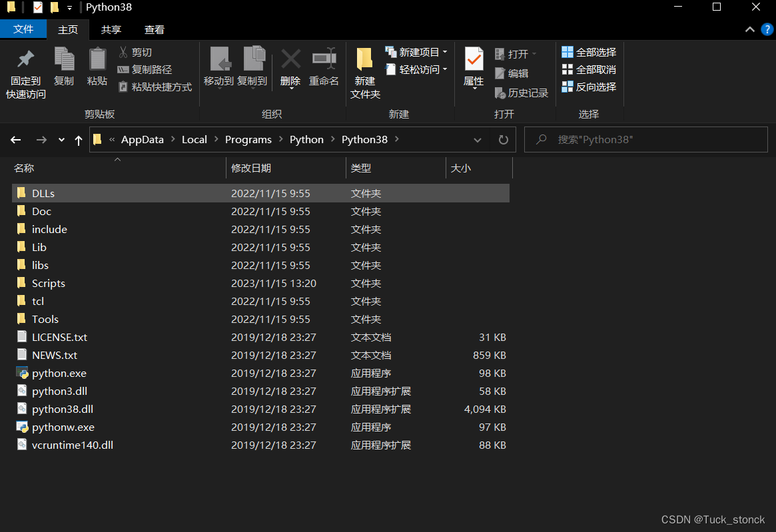Expand the Easy access (轻松访问) dropdown
This screenshot has width=776, height=532.
tap(445, 69)
